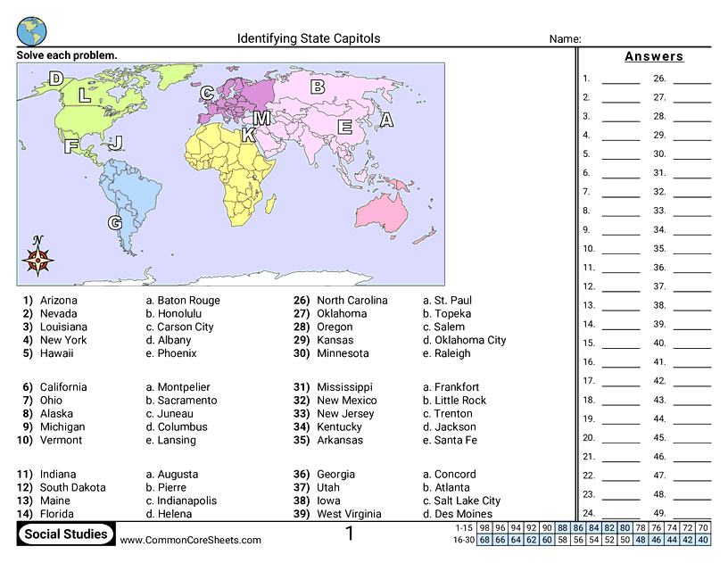This screenshot has height=563, width=728.
Task: Click the 'Identifying State Capitols' title
Action: [x=309, y=38]
